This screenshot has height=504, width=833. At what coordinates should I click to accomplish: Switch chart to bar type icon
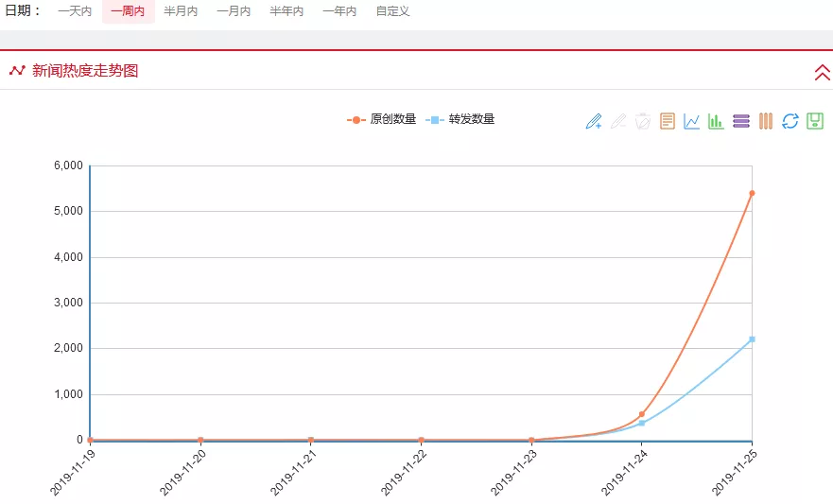point(716,121)
